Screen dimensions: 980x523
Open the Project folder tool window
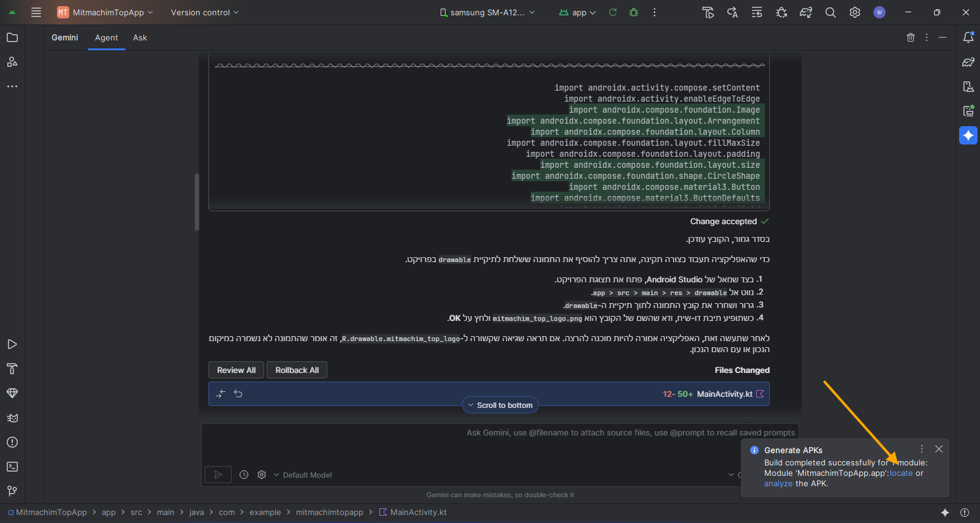[x=12, y=37]
